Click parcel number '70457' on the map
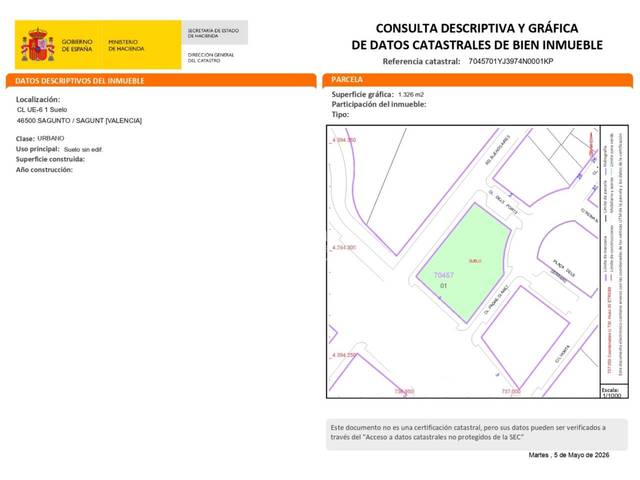The height and width of the screenshot is (480, 640). click(444, 275)
